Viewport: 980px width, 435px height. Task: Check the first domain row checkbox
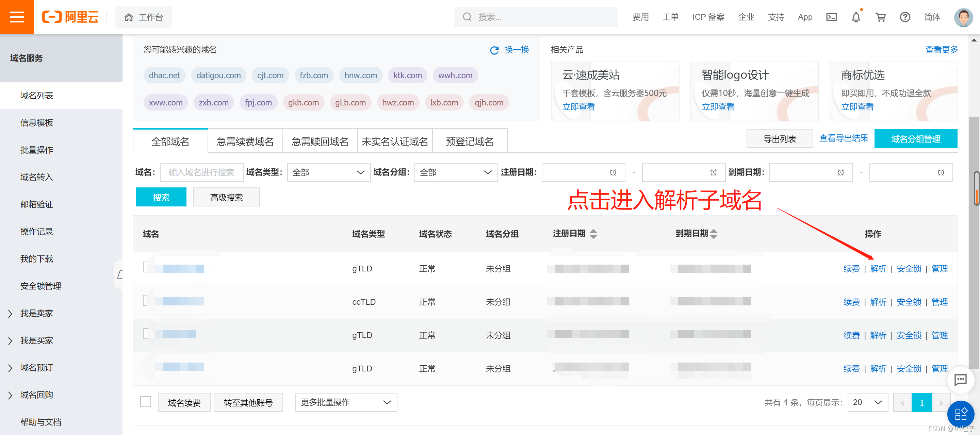[x=146, y=267]
